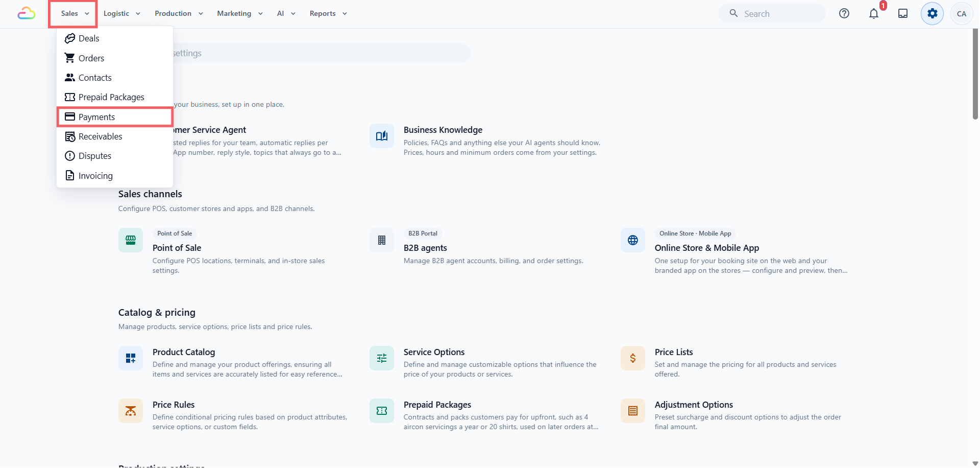Select Payments from the Sales menu
Screen dimensions: 980x468
coord(115,117)
